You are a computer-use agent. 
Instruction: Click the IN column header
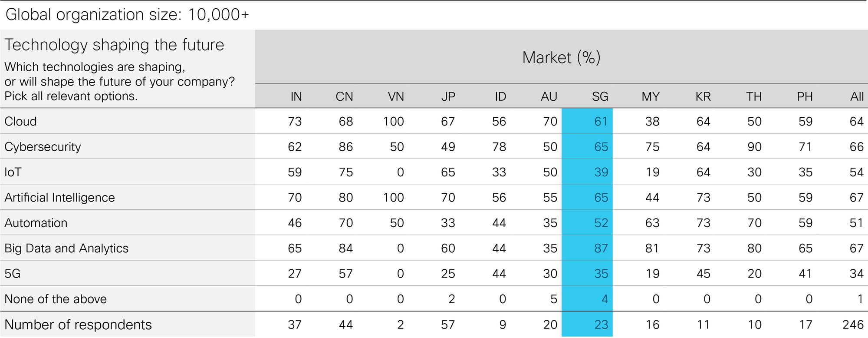[x=296, y=96]
